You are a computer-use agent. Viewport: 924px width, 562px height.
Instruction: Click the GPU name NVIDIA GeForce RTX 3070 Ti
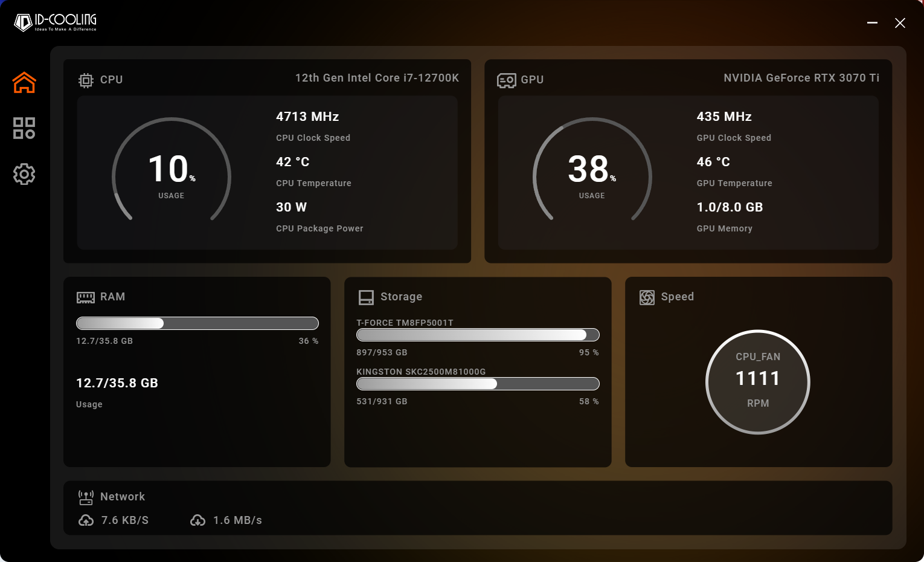[801, 78]
